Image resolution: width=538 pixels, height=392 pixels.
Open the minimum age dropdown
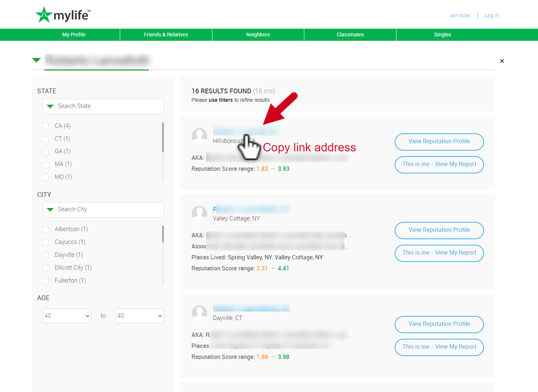67,316
